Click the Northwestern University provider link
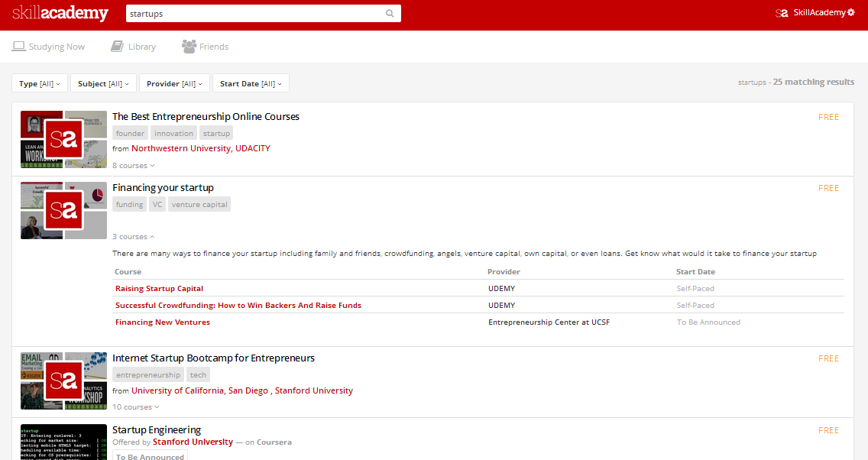This screenshot has height=460, width=868. coord(180,148)
